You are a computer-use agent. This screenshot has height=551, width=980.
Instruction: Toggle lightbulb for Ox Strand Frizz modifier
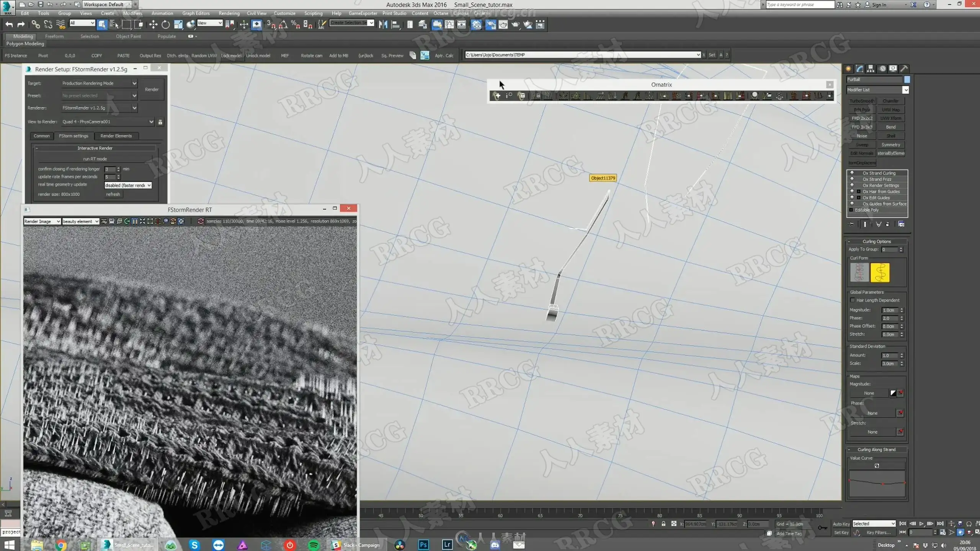[852, 179]
